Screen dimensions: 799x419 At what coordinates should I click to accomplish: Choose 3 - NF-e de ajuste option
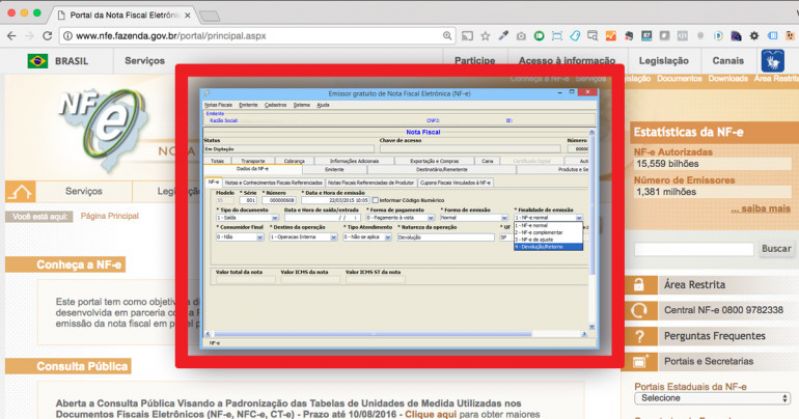click(548, 240)
